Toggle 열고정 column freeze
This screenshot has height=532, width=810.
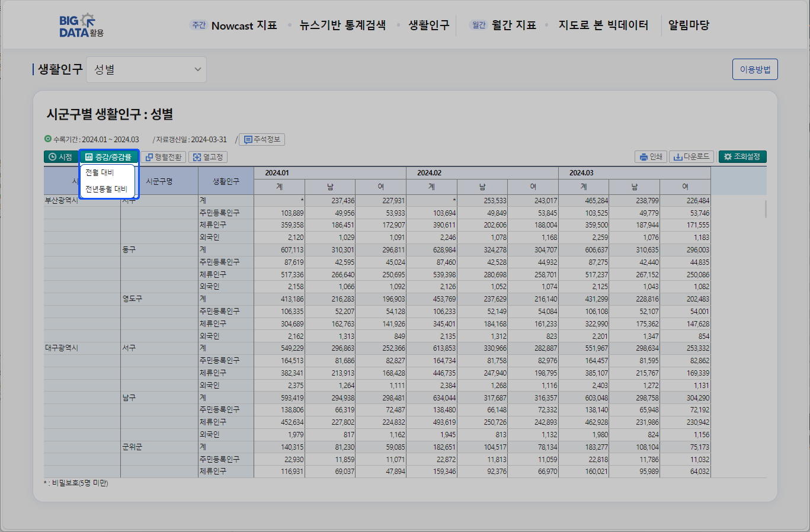[208, 157]
